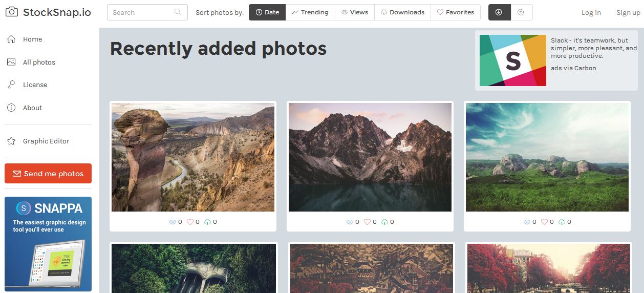644x293 pixels.
Task: Sort photos by Downloads
Action: coord(402,12)
